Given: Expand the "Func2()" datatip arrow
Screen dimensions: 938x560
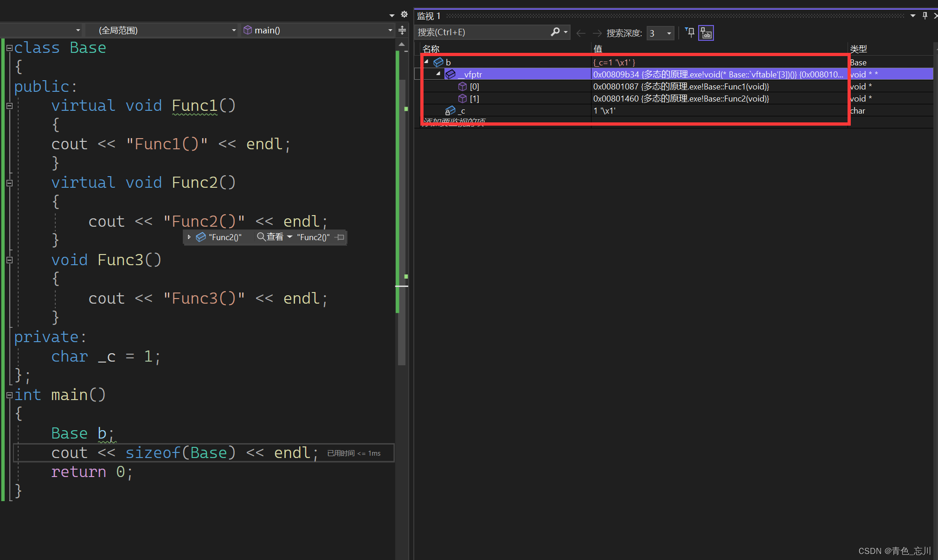Looking at the screenshot, I should pyautogui.click(x=189, y=237).
